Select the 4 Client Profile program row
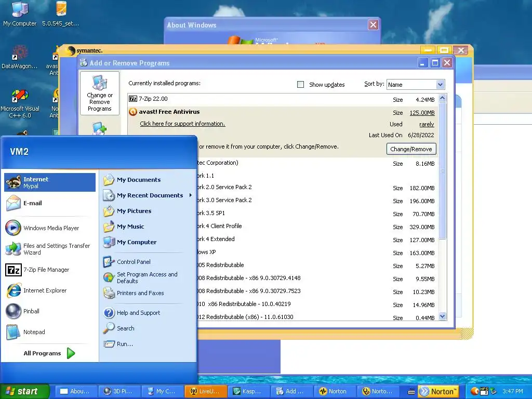This screenshot has height=399, width=532. tap(317, 227)
